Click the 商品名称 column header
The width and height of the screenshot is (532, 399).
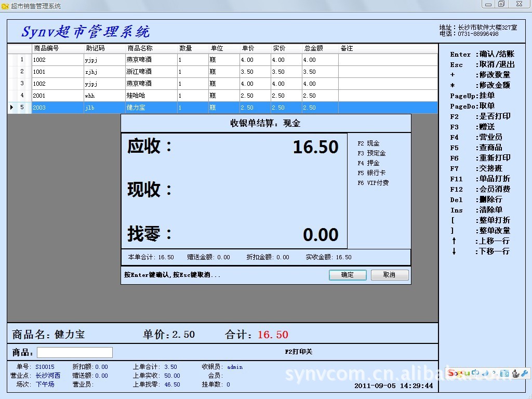coord(140,48)
